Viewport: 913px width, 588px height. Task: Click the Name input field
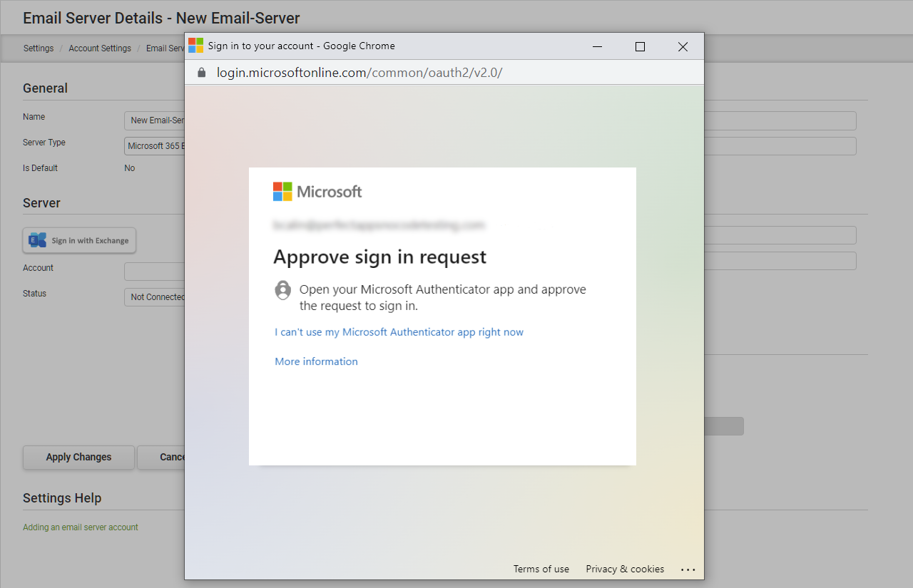click(155, 120)
